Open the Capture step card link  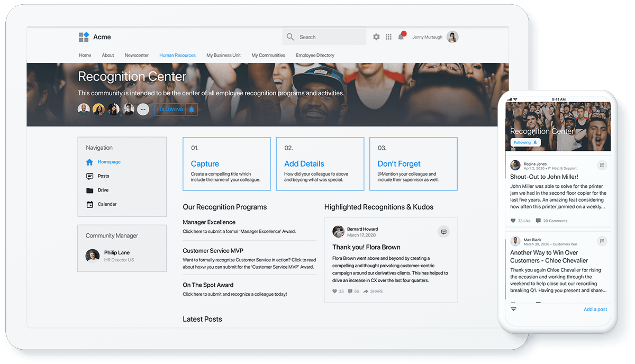click(x=205, y=164)
